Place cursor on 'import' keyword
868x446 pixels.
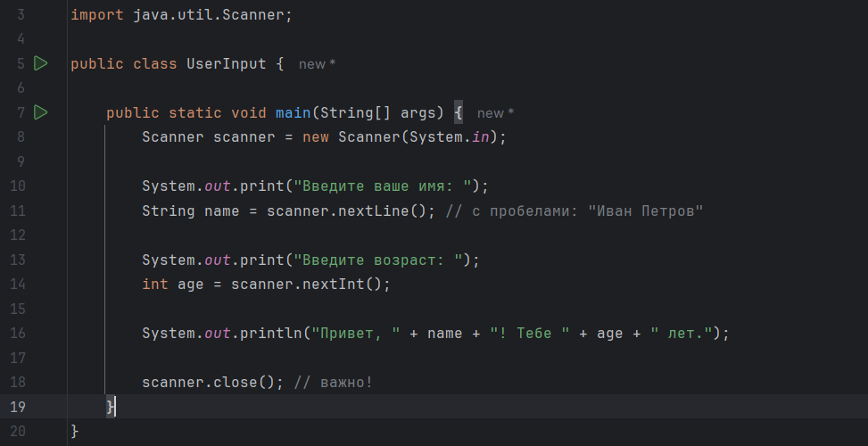tap(97, 15)
